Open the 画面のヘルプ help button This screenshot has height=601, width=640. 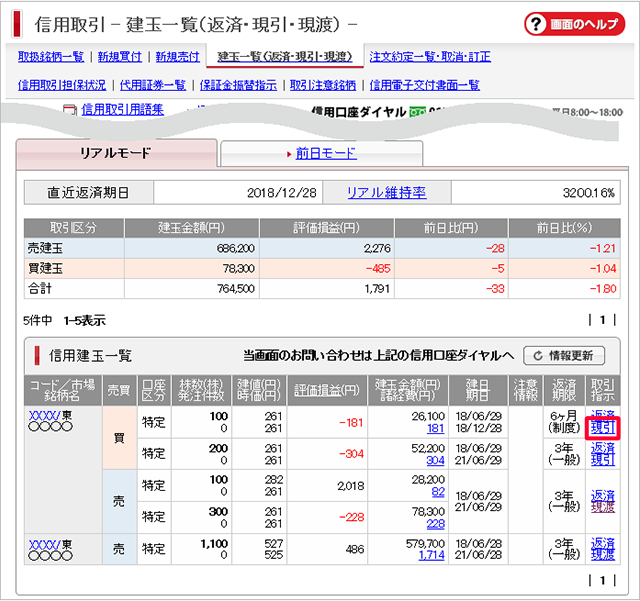(574, 23)
